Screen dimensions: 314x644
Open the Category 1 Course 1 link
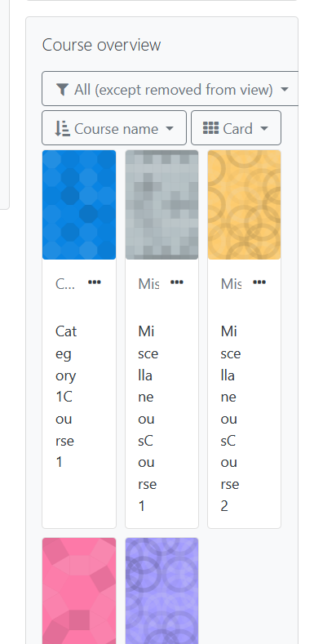(66, 397)
